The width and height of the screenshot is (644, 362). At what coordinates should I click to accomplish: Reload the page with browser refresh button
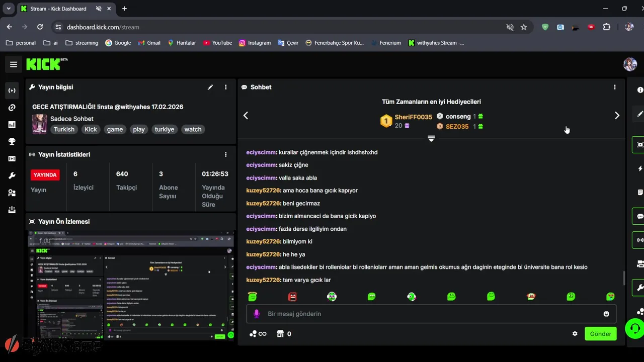point(40,27)
